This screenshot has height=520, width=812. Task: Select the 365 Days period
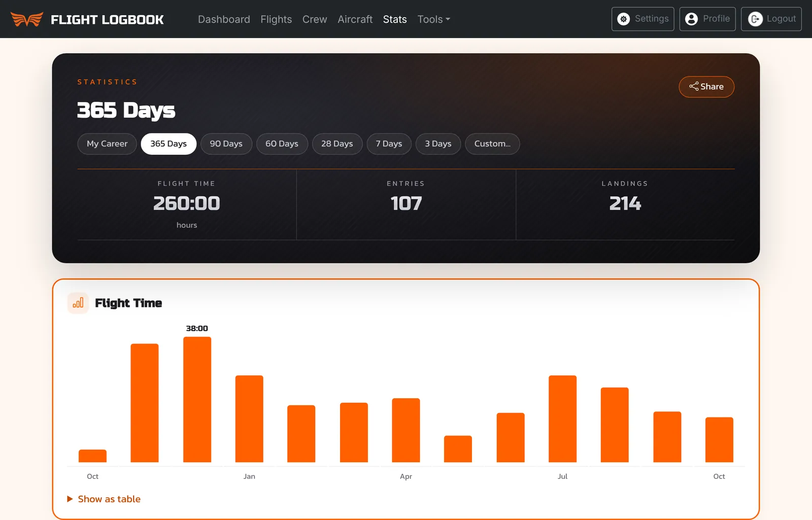point(168,144)
